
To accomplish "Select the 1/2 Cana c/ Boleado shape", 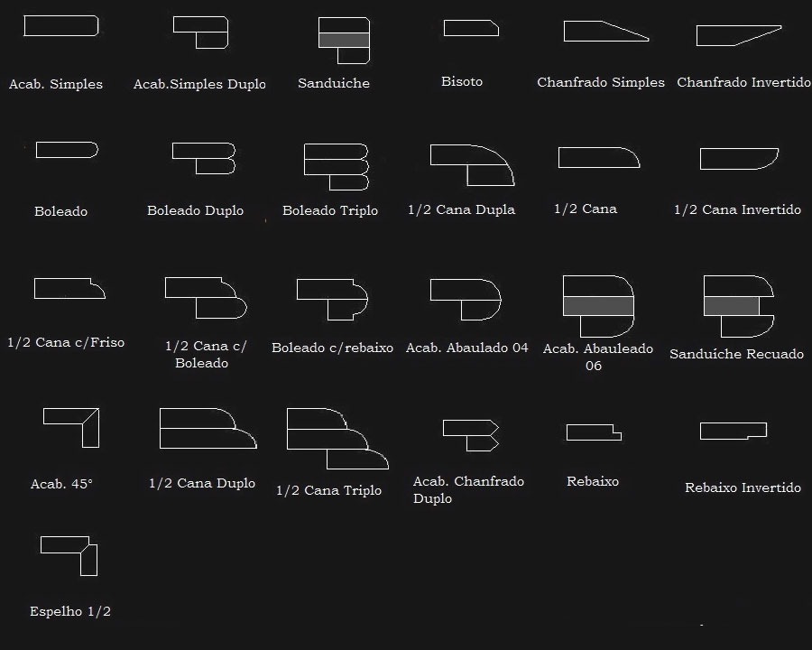I will pos(206,298).
